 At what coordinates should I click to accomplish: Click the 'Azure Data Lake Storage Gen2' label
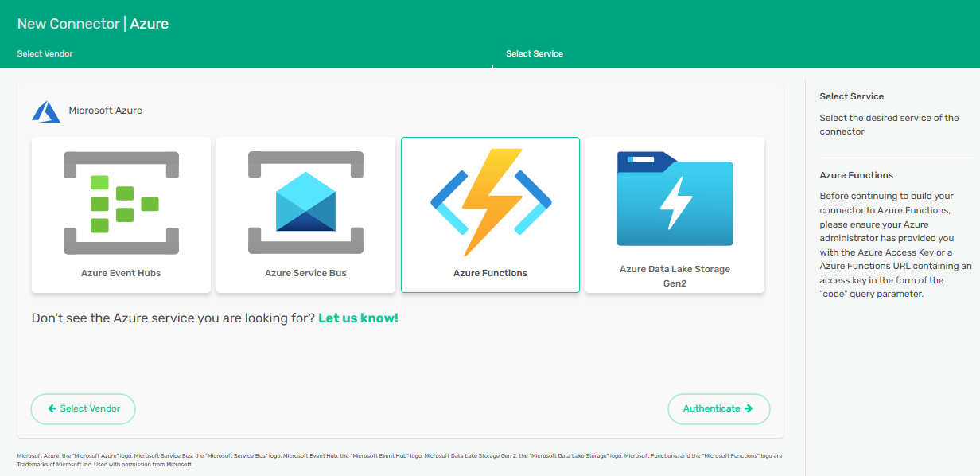(675, 275)
